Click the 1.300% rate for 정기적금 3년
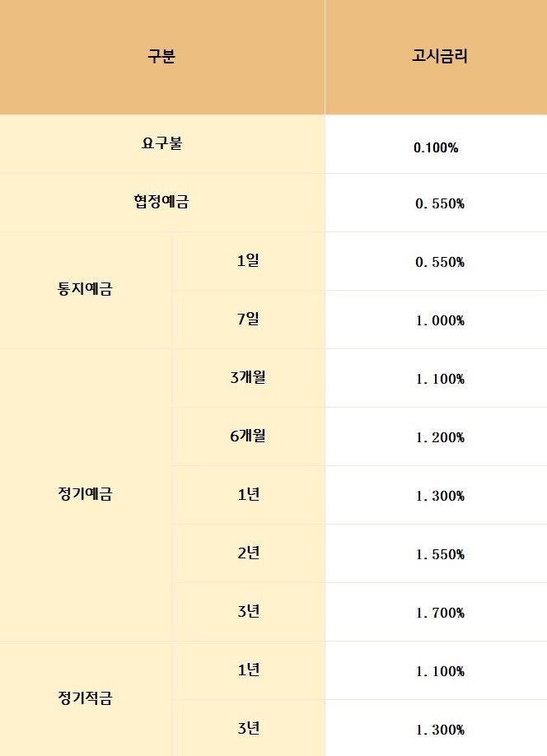The image size is (547, 756). tap(440, 730)
